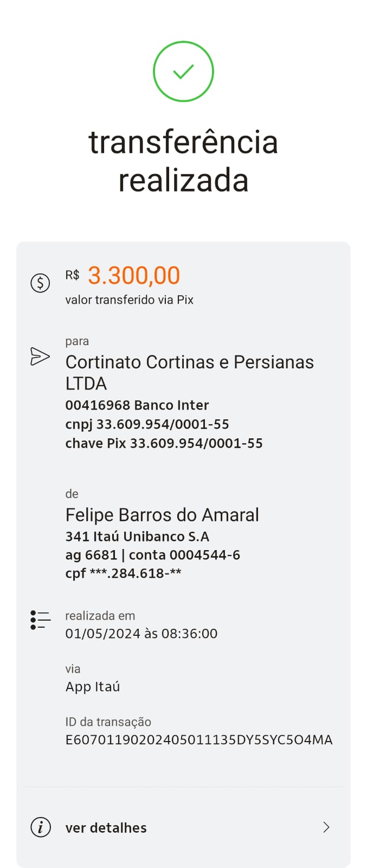Select the transaction ID code
The image size is (367, 868).
tap(199, 740)
